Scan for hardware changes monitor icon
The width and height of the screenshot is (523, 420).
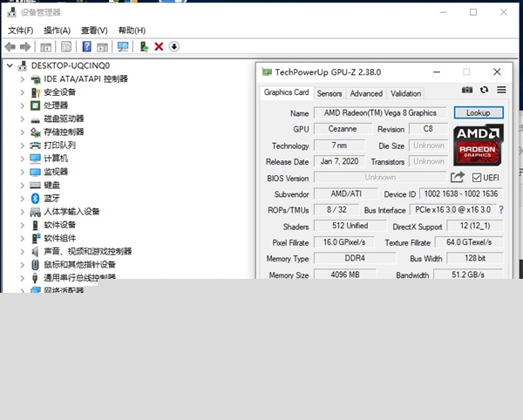pos(123,47)
